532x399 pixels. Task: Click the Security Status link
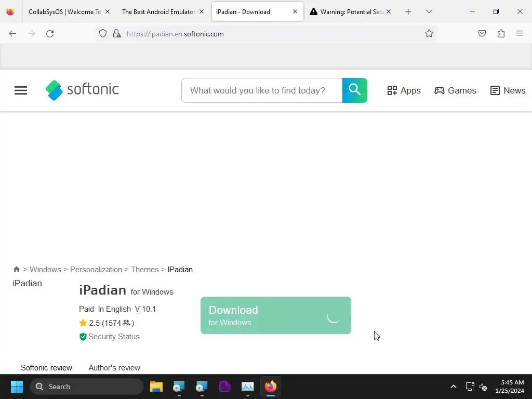pyautogui.click(x=114, y=337)
